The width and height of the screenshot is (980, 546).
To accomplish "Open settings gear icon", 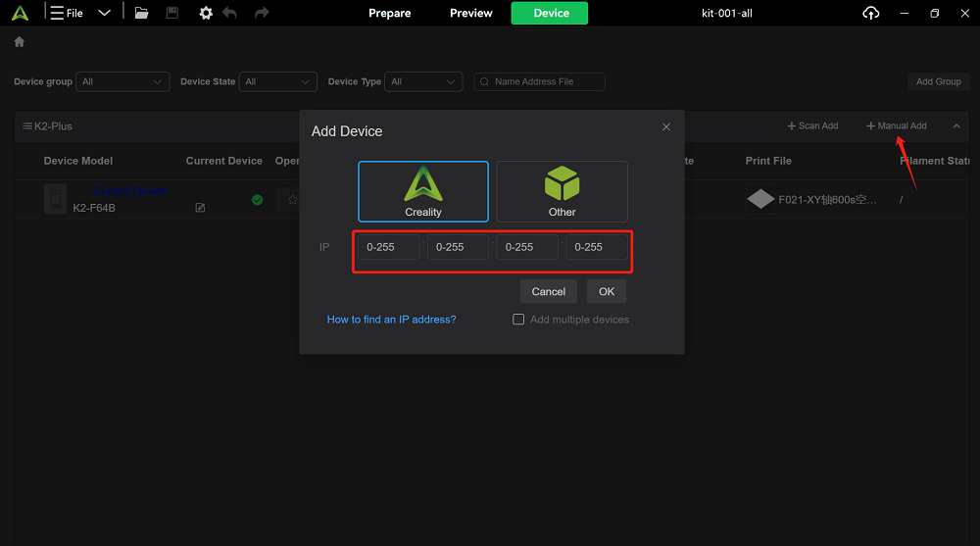I will pos(206,13).
